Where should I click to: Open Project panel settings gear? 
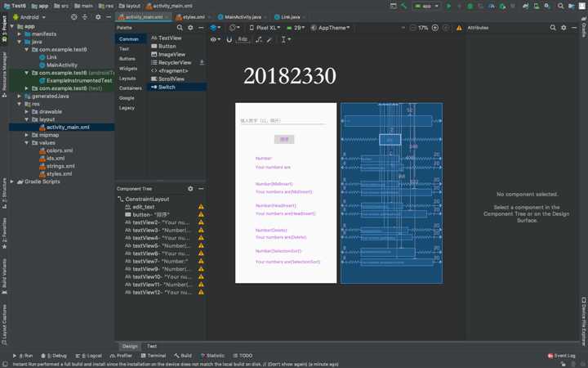(x=98, y=17)
